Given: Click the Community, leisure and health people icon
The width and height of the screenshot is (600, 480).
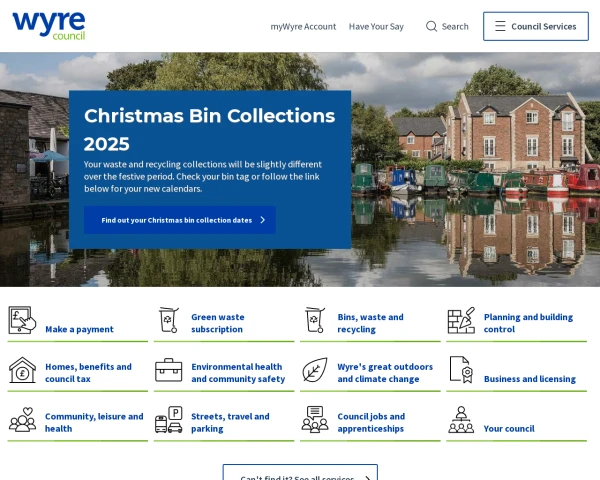Looking at the screenshot, I should 22,420.
